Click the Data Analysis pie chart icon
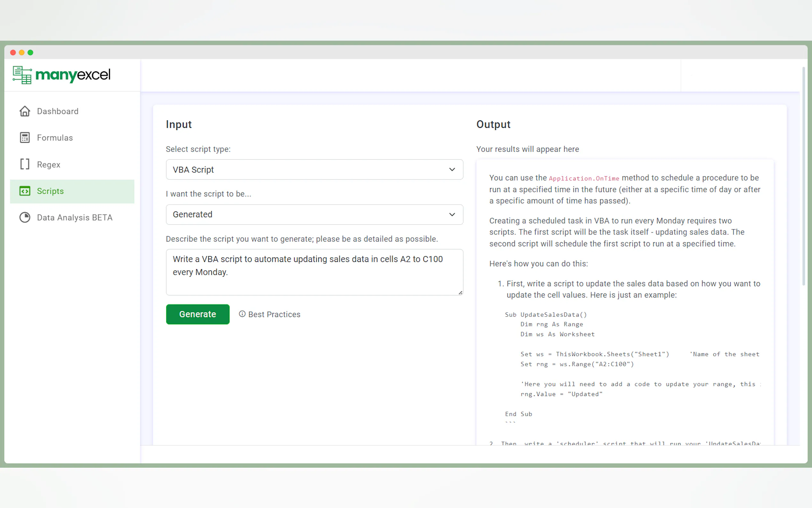The width and height of the screenshot is (812, 508). [x=25, y=218]
